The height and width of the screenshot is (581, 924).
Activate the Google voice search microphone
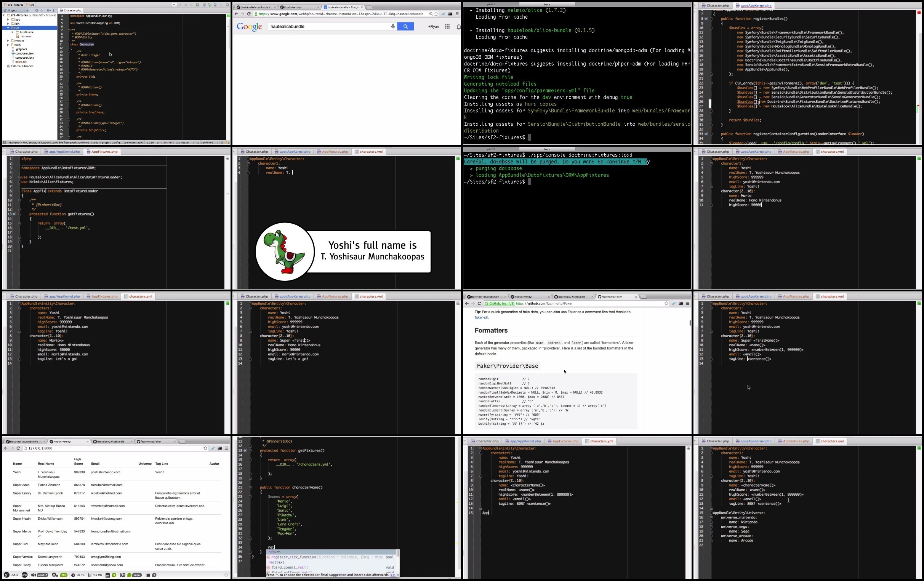pyautogui.click(x=393, y=27)
